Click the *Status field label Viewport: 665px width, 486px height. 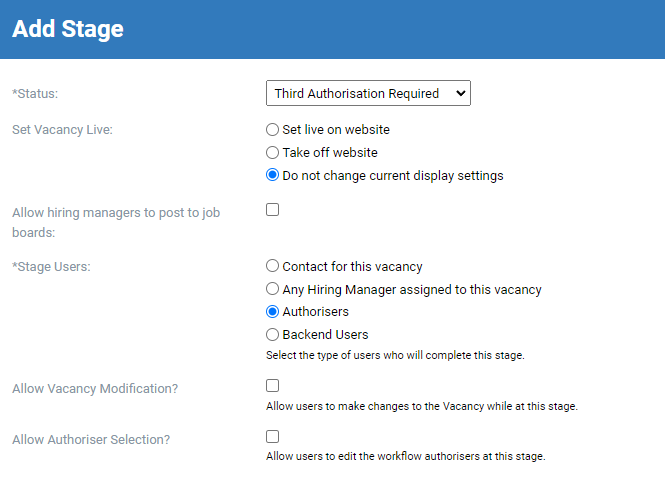[x=35, y=94]
